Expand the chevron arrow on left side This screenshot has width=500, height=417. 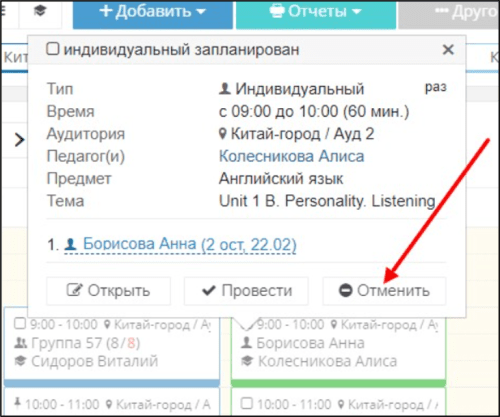[19, 140]
